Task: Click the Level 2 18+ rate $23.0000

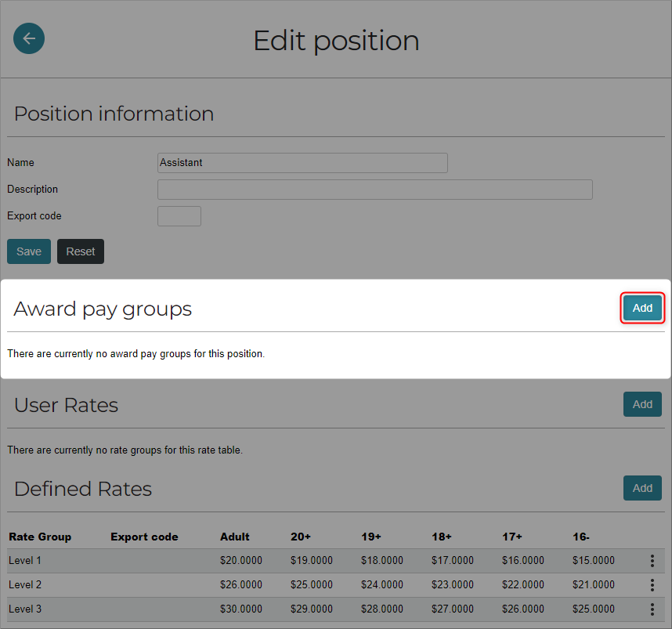Action: click(453, 585)
